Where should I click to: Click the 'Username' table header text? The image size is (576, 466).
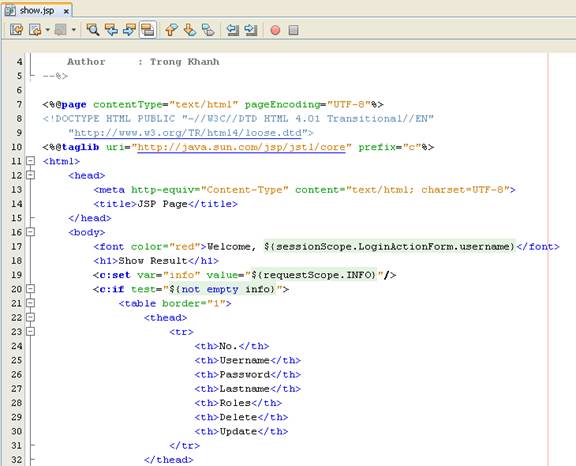(244, 360)
